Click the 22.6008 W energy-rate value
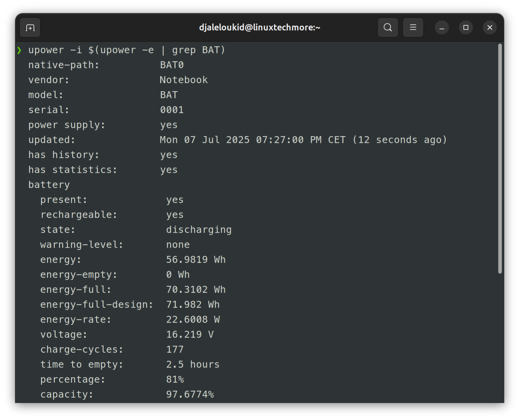The image size is (519, 420). [193, 320]
